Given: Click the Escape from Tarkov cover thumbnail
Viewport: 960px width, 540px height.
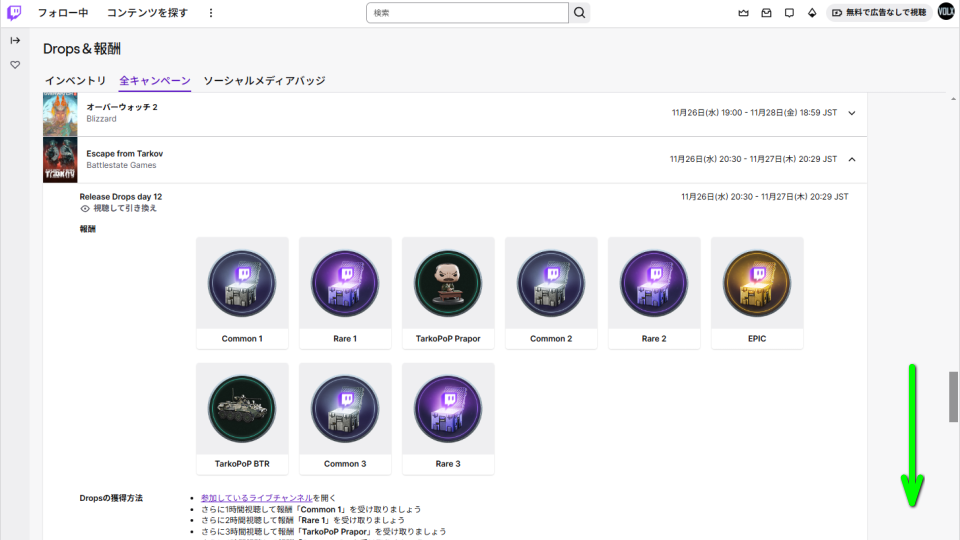Looking at the screenshot, I should pyautogui.click(x=60, y=160).
